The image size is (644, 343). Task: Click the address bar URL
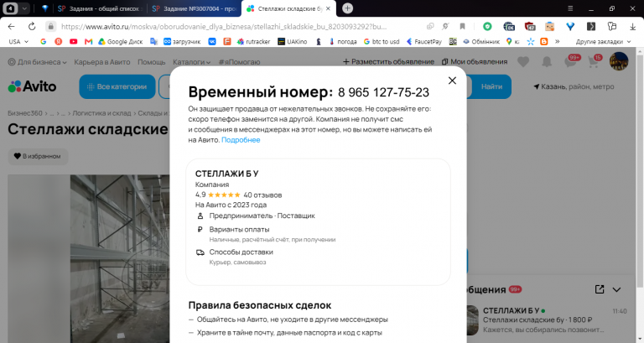coord(224,27)
